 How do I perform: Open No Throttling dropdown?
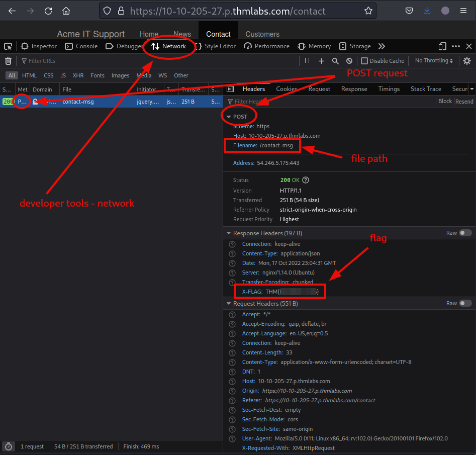pyautogui.click(x=434, y=61)
